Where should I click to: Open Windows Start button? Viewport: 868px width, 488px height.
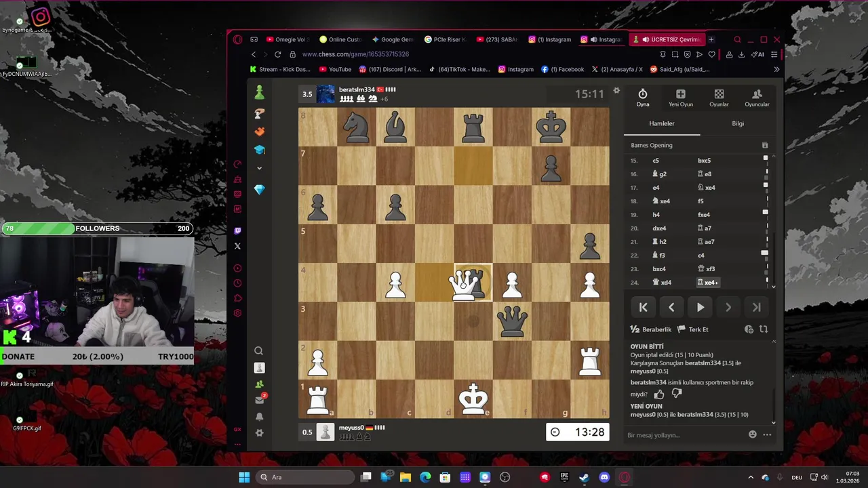click(x=244, y=477)
